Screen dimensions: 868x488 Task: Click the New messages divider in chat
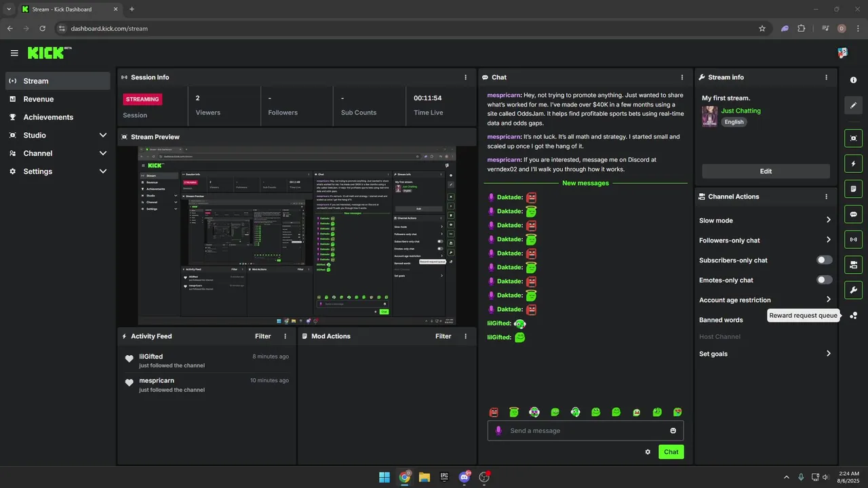click(x=585, y=183)
